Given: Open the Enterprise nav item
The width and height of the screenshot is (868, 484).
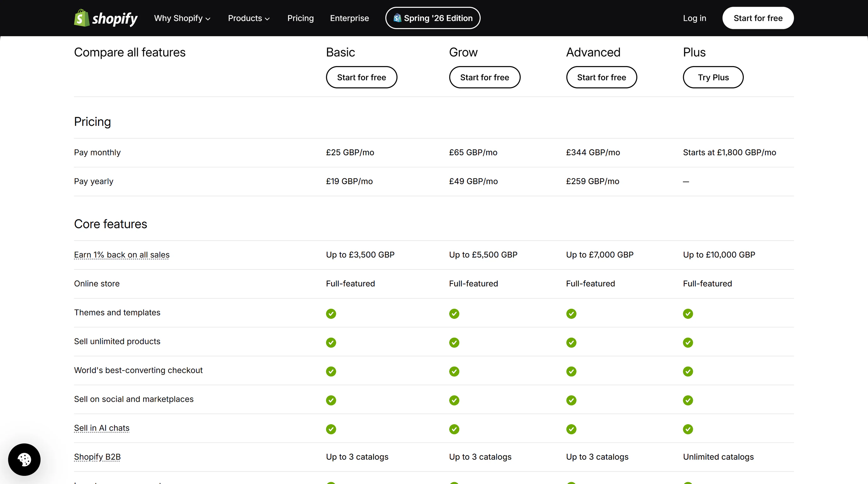Looking at the screenshot, I should pyautogui.click(x=349, y=18).
